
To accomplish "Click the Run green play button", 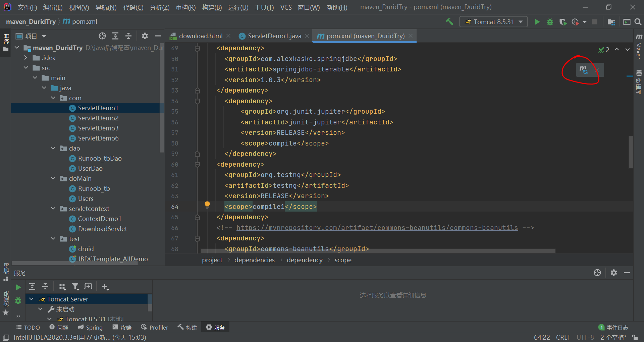I will coord(537,22).
